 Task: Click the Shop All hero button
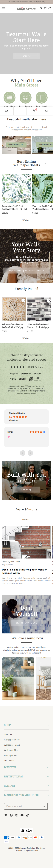[x=26, y=56]
